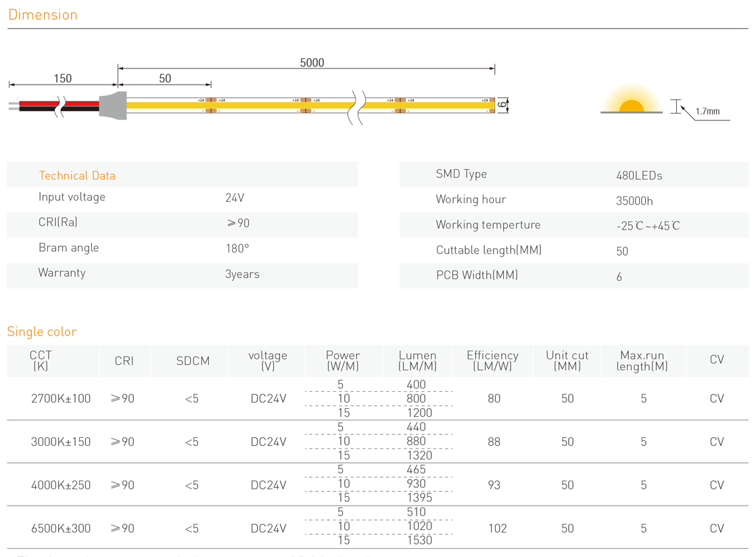This screenshot has width=756, height=557.
Task: Click the 480LEDs SMD type value
Action: tap(639, 175)
